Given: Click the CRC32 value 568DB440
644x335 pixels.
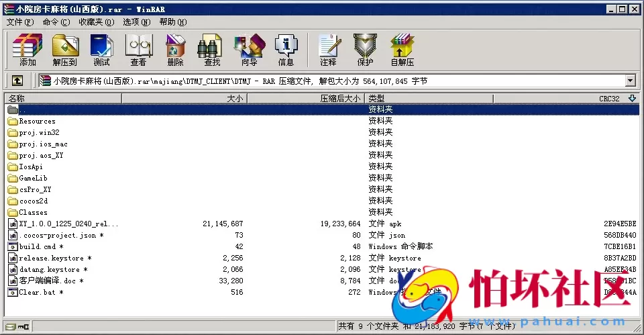Looking at the screenshot, I should [620, 236].
